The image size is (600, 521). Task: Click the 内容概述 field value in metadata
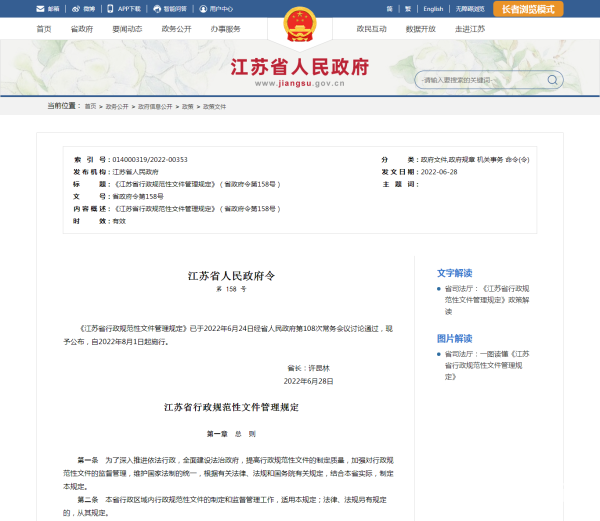(198, 209)
